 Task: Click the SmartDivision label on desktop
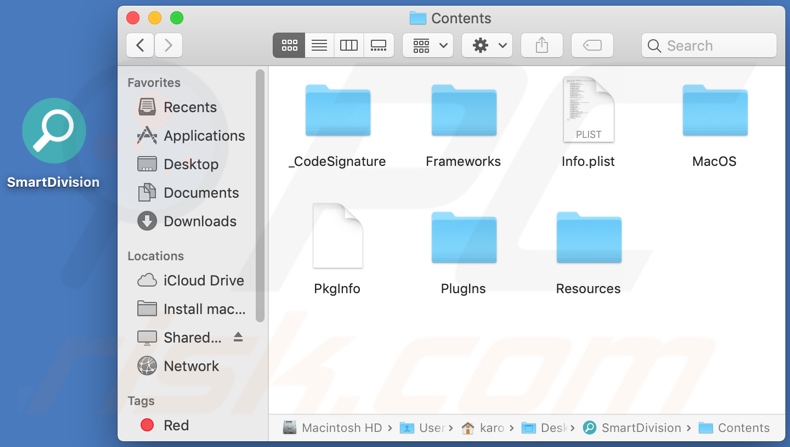point(53,182)
